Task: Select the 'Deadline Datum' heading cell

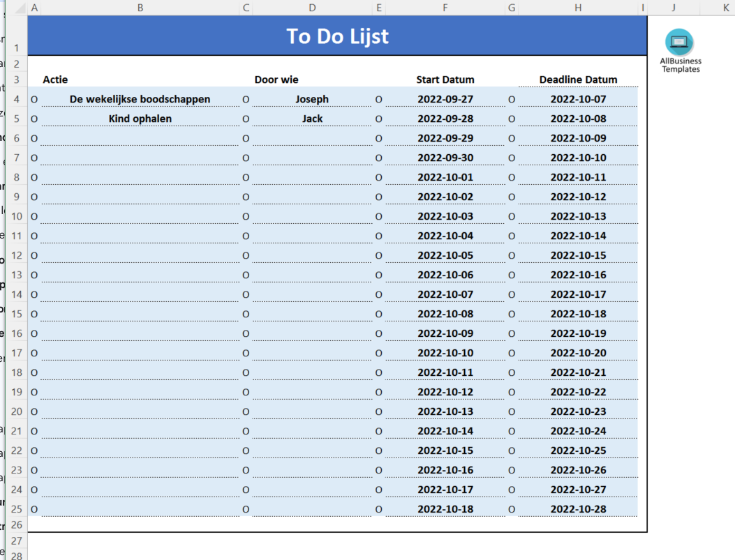Action: pyautogui.click(x=578, y=80)
